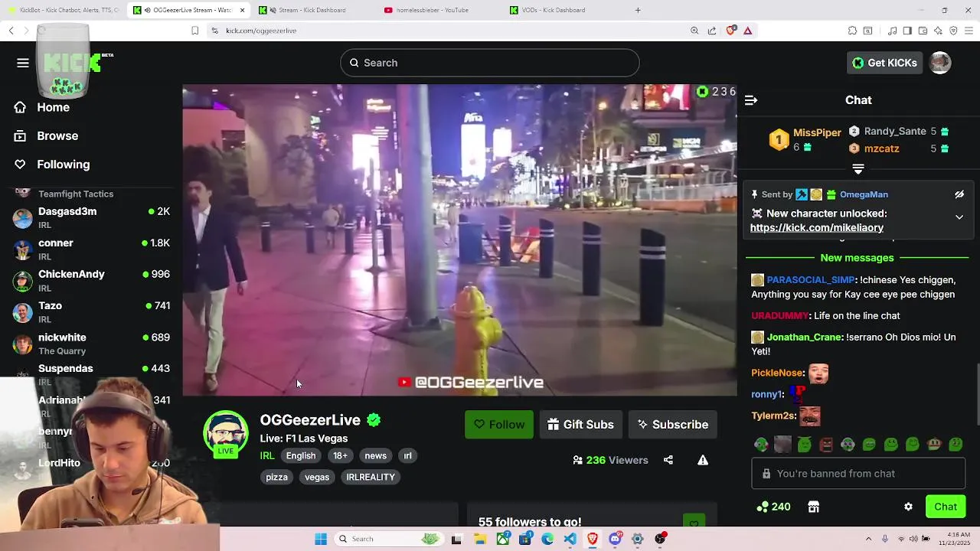Viewport: 980px width, 551px height.
Task: Subscribe to OGGeezerLive
Action: pyautogui.click(x=672, y=425)
